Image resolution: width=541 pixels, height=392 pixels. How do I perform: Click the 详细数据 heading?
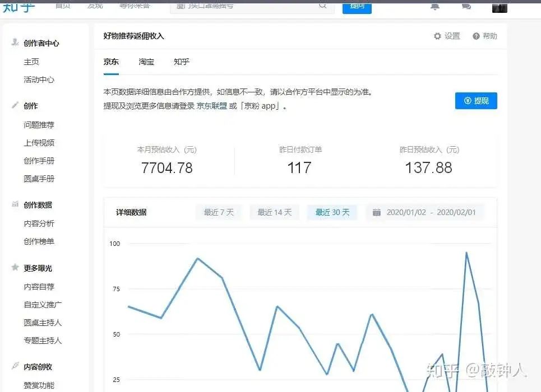pyautogui.click(x=131, y=212)
